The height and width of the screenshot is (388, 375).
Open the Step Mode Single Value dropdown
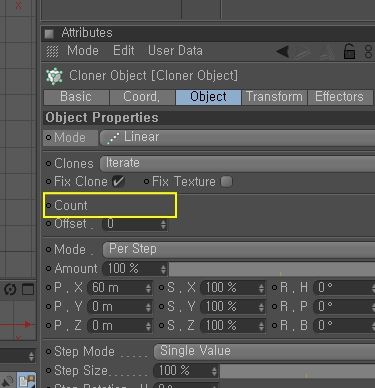point(264,351)
